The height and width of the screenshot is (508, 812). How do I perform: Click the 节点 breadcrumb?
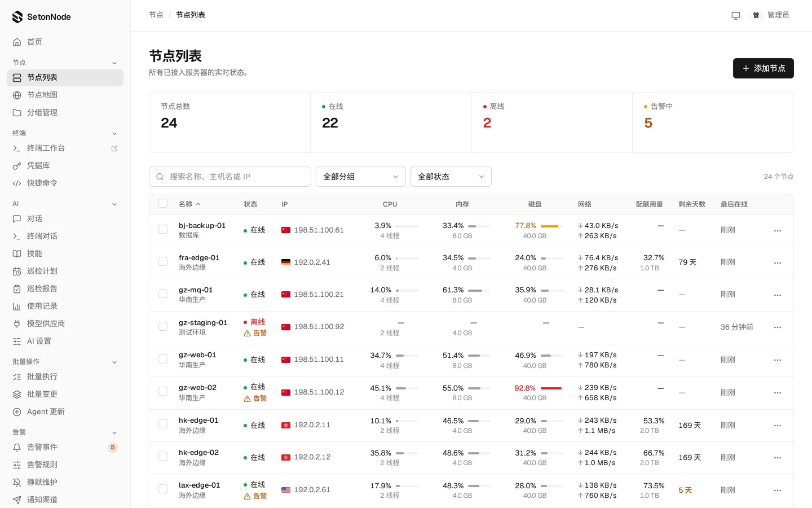[x=156, y=15]
